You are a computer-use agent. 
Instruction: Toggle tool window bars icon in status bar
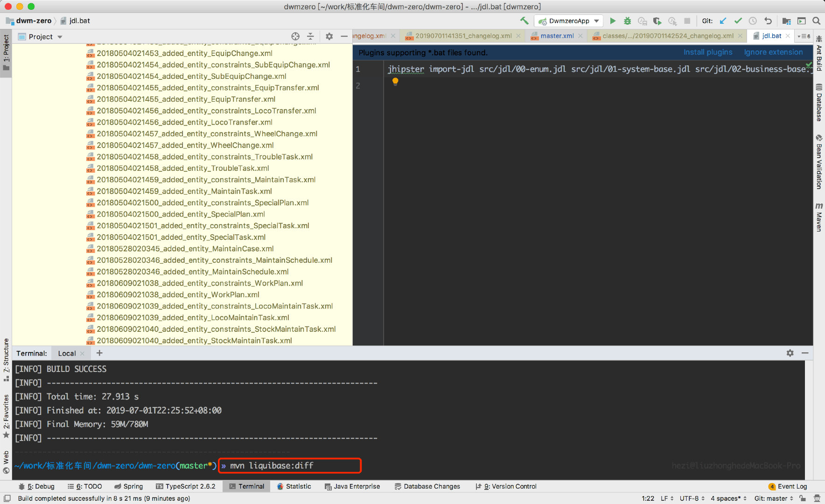tap(7, 498)
